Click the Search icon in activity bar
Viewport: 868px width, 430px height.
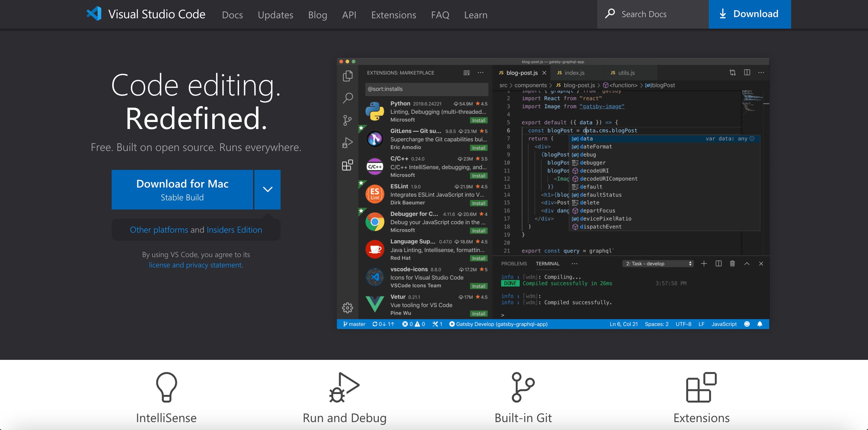tap(347, 98)
